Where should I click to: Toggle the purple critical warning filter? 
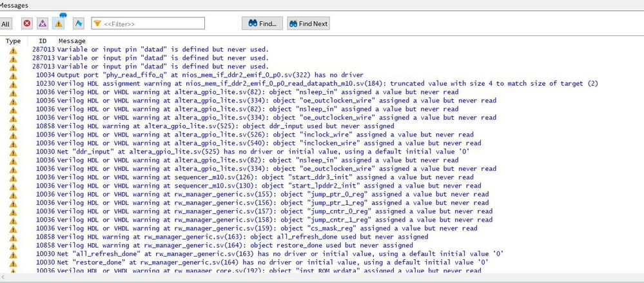[x=43, y=23]
